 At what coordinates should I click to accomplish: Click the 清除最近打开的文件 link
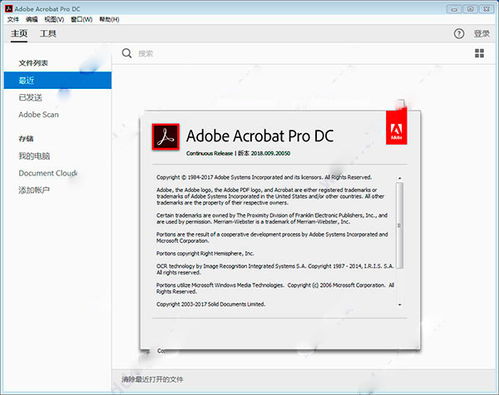(152, 379)
